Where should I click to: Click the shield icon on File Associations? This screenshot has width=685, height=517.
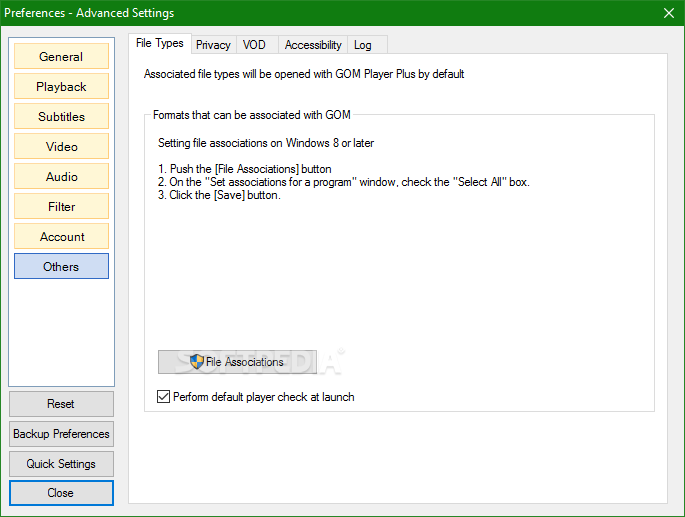(197, 361)
